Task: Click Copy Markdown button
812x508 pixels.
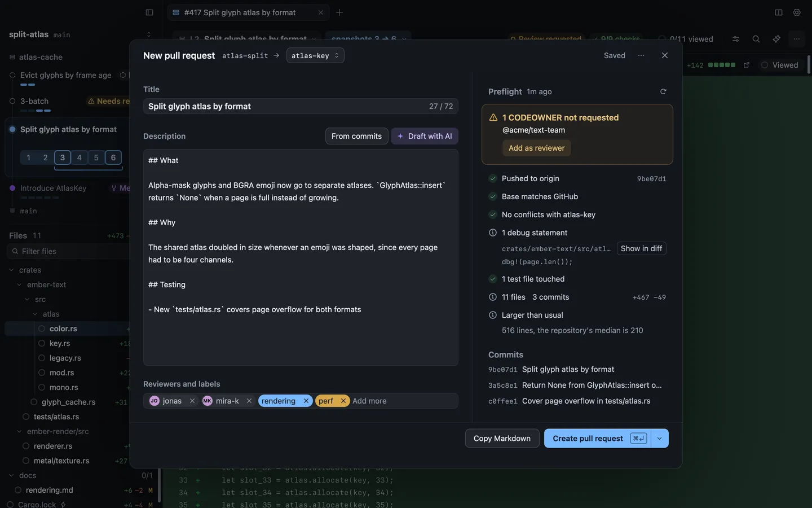Action: tap(502, 439)
